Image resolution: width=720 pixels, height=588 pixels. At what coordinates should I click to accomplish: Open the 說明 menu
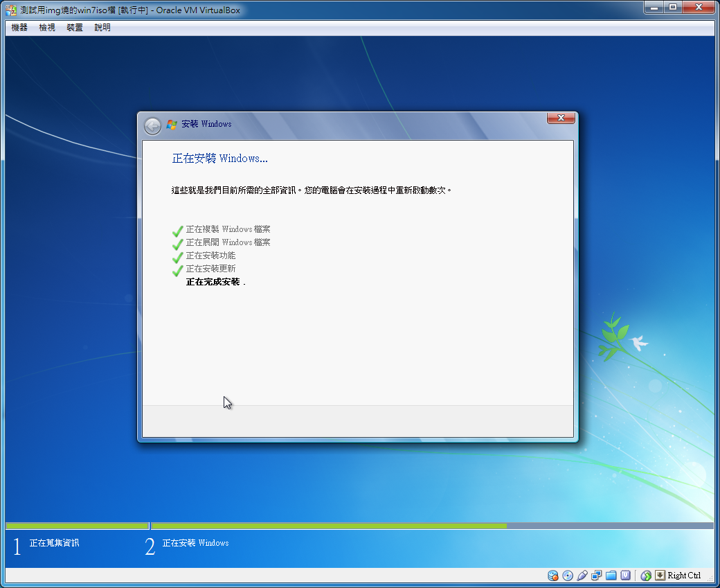point(102,28)
